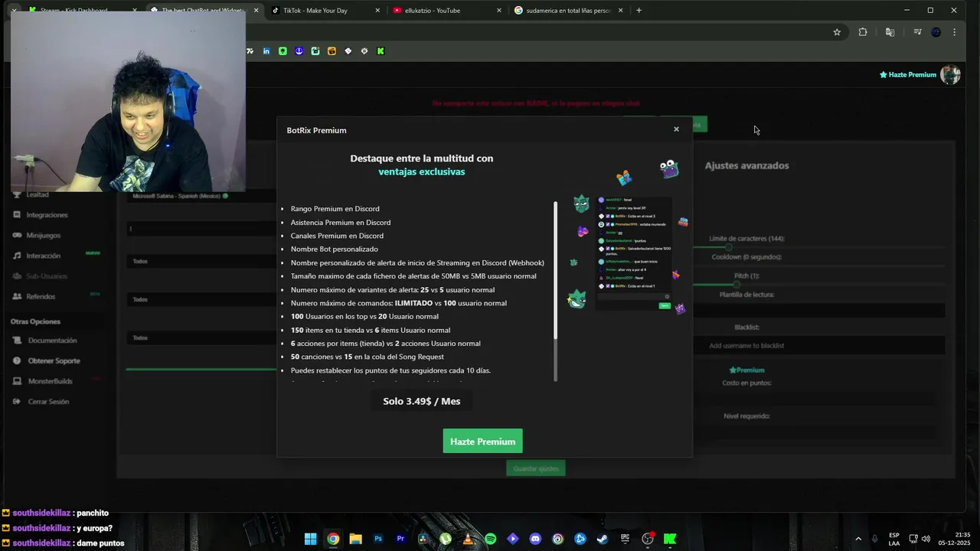The height and width of the screenshot is (551, 980).
Task: Open Photoshop from the taskbar
Action: tap(378, 539)
